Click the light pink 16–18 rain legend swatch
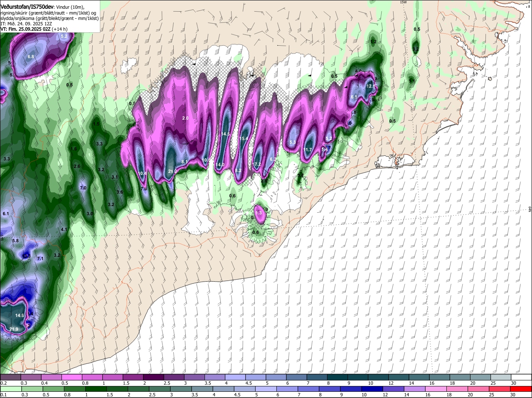532x398 pixels. [x=437, y=388]
